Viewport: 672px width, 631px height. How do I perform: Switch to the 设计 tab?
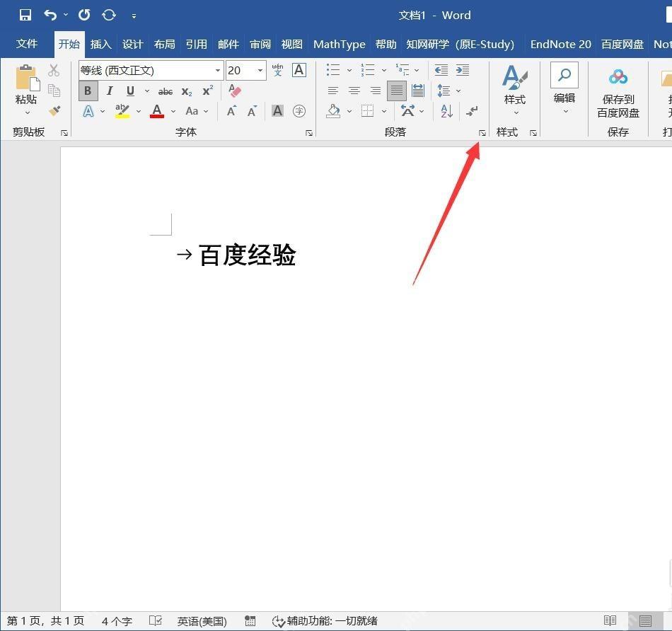click(x=132, y=44)
